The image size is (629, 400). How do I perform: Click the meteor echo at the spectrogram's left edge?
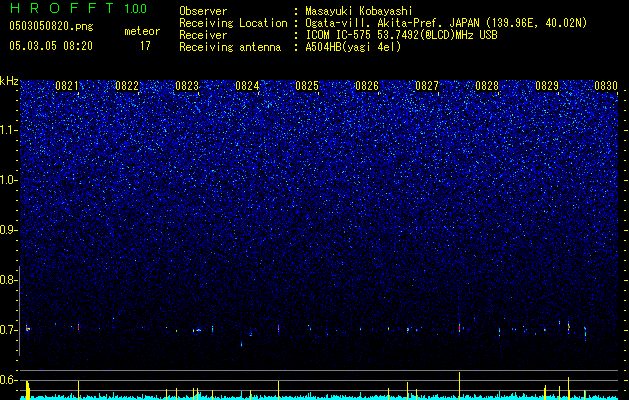27,328
